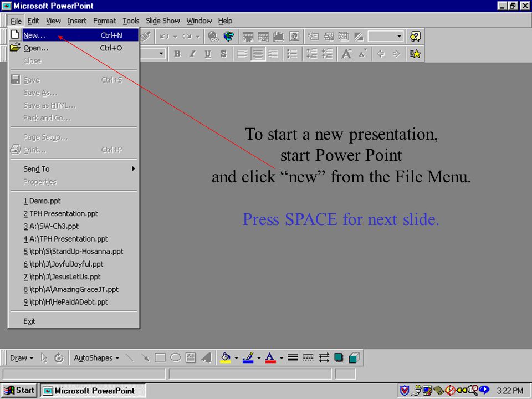Click the red Font Color A

coord(270,357)
